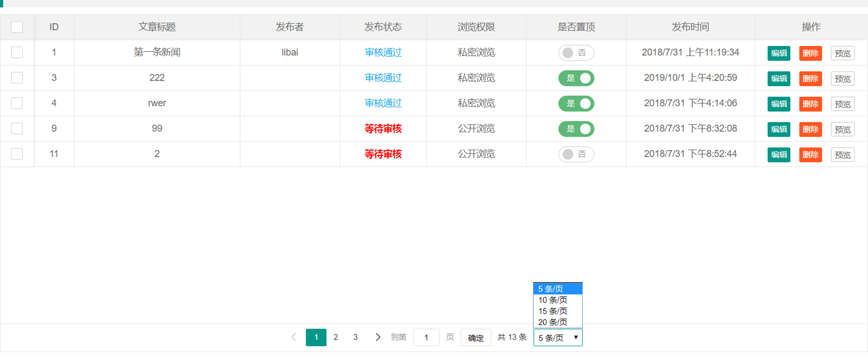Toggle 是否置顶 switch for article ID 1
The image size is (868, 361).
coord(576,53)
